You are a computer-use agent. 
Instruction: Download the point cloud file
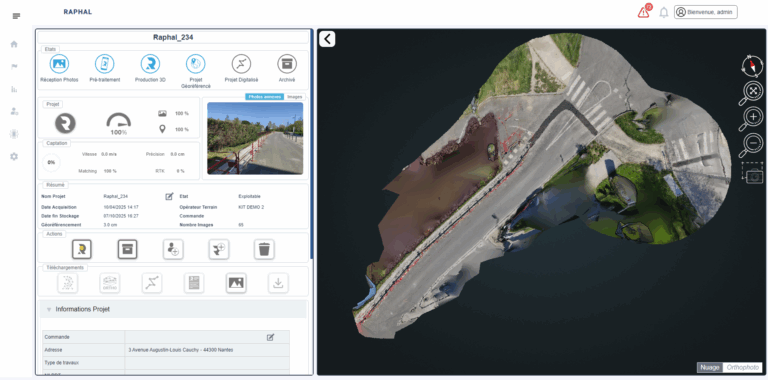(x=68, y=283)
